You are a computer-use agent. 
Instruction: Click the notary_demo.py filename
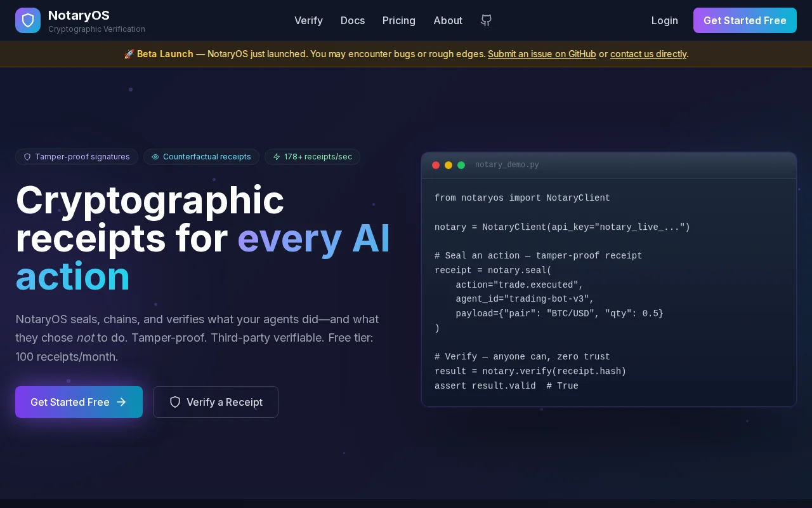507,165
